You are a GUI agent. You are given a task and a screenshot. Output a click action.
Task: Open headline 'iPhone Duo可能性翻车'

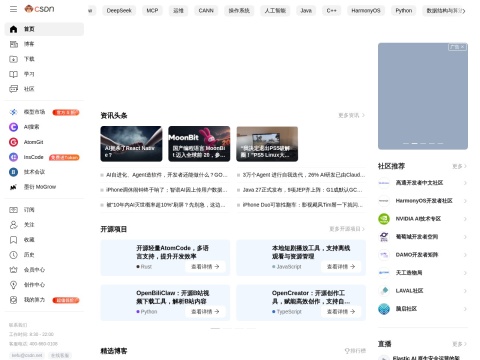click(x=302, y=205)
